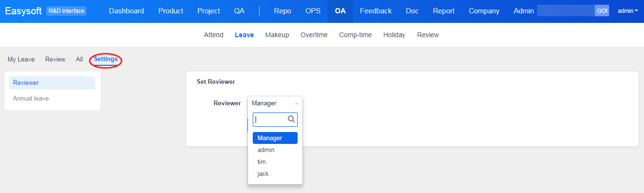Pick 'jack' in the reviewer dropdown
Viewport: 644px width, 193px height.
pyautogui.click(x=263, y=174)
